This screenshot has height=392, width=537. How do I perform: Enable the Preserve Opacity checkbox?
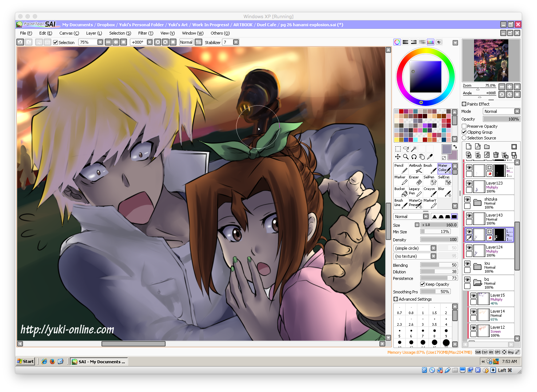pyautogui.click(x=464, y=126)
